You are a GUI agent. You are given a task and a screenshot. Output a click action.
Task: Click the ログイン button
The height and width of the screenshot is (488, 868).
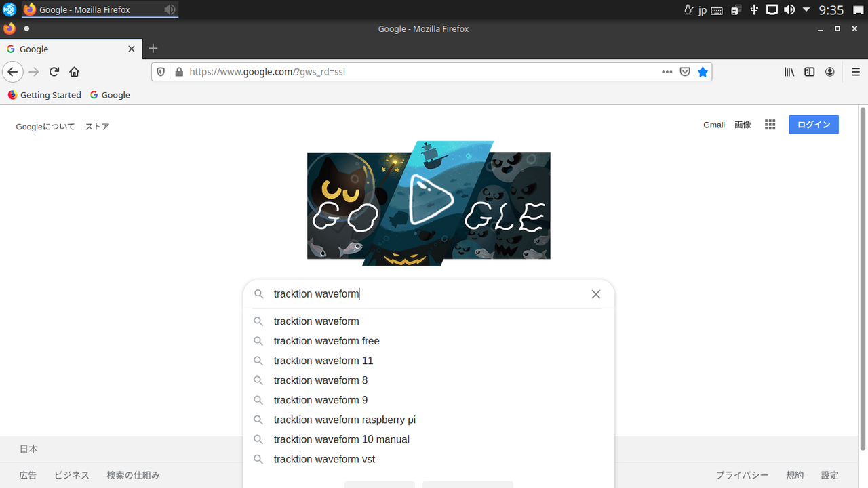pyautogui.click(x=813, y=124)
